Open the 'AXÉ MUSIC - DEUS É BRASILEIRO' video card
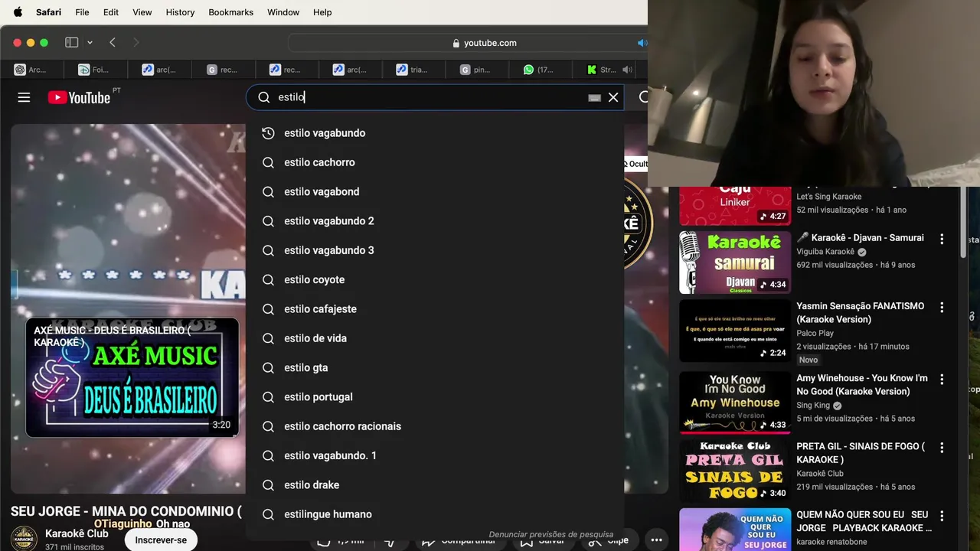 coord(132,377)
